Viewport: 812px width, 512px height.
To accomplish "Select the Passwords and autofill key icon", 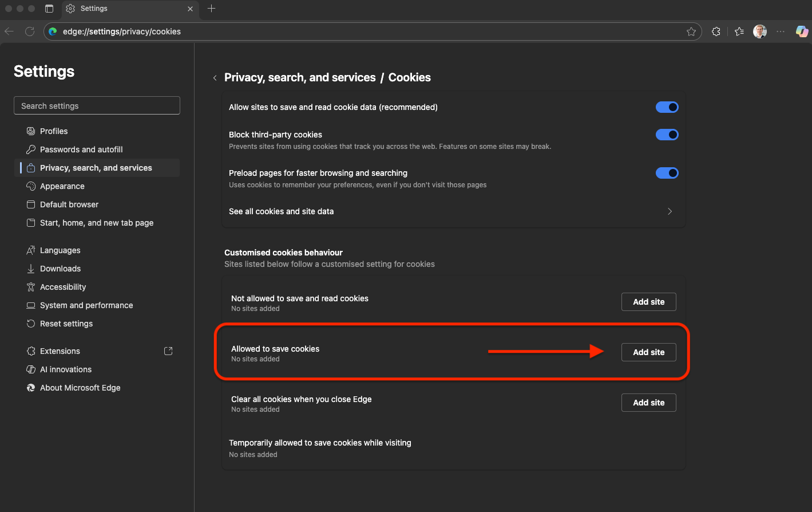I will click(x=30, y=149).
